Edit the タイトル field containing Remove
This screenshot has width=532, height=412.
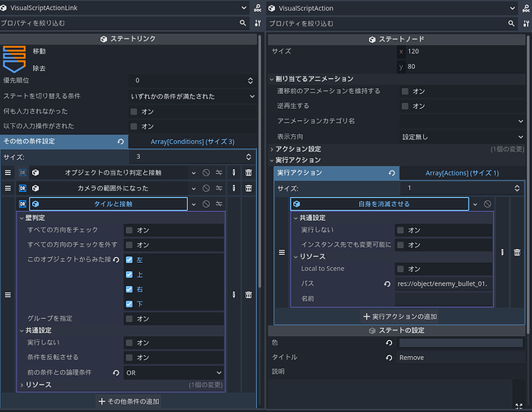460,358
